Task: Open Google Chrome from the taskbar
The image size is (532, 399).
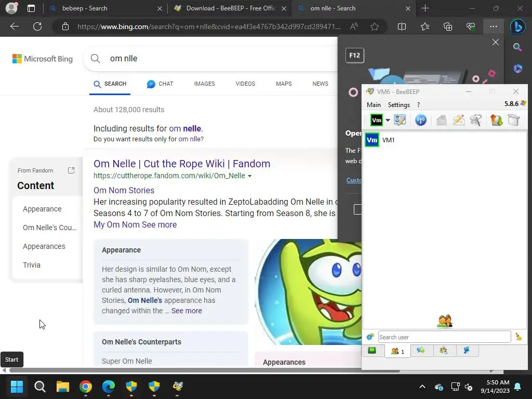Action: (86, 387)
